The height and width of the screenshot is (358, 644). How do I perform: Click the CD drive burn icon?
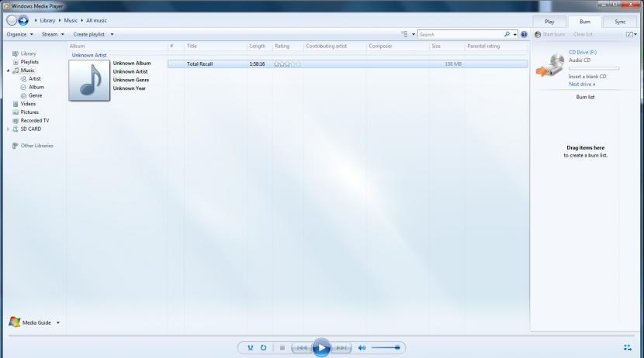[x=550, y=66]
